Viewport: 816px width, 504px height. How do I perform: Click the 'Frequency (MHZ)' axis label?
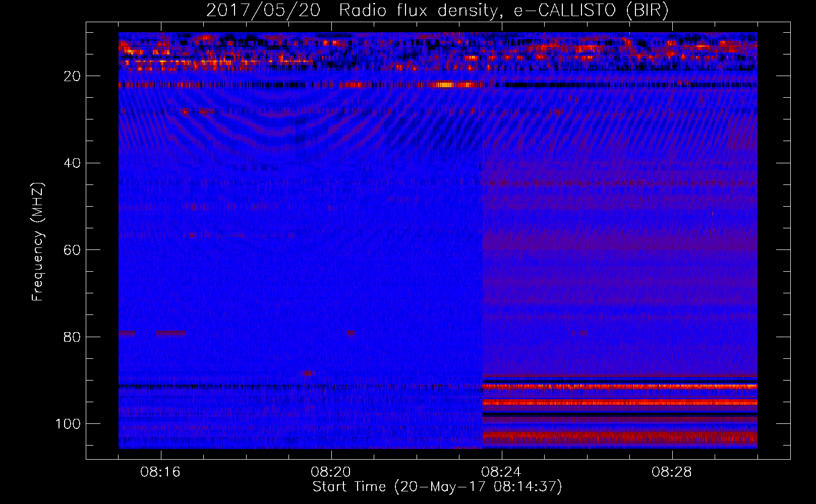click(38, 242)
